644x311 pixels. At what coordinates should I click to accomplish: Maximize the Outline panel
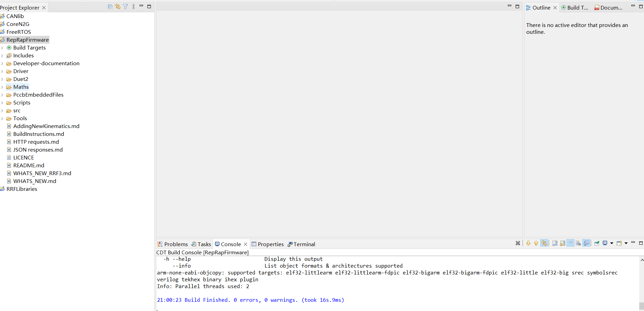point(641,6)
